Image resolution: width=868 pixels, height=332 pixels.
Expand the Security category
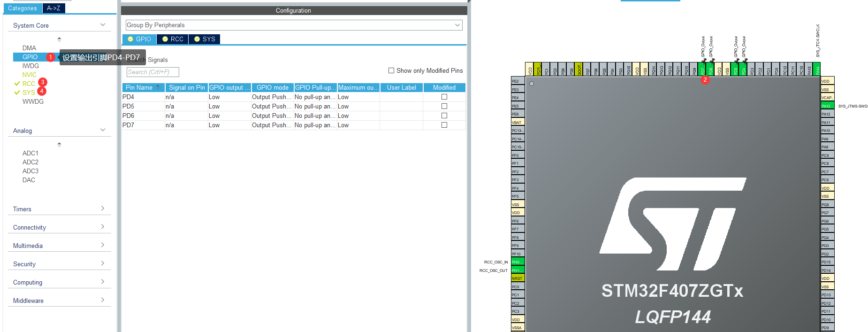[x=103, y=263]
